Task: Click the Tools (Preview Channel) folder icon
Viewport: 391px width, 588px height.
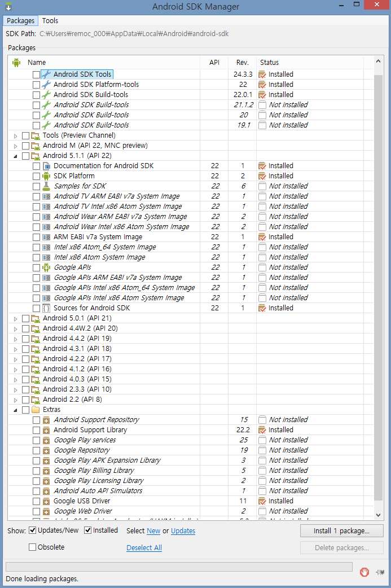Action: 36,135
